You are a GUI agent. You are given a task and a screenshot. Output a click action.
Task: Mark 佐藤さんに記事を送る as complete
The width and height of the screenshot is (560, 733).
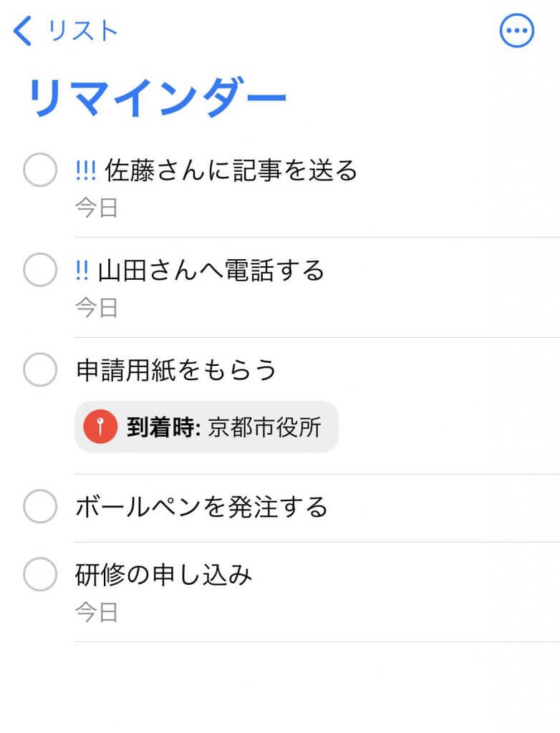(x=40, y=170)
